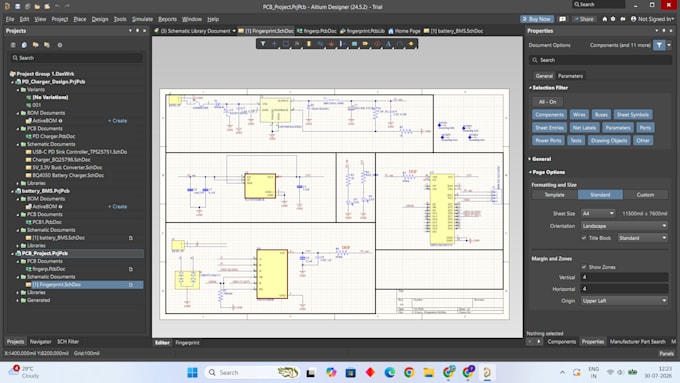
Task: Collapse the battery_BMS.PrjPcb project node
Action: (13, 191)
